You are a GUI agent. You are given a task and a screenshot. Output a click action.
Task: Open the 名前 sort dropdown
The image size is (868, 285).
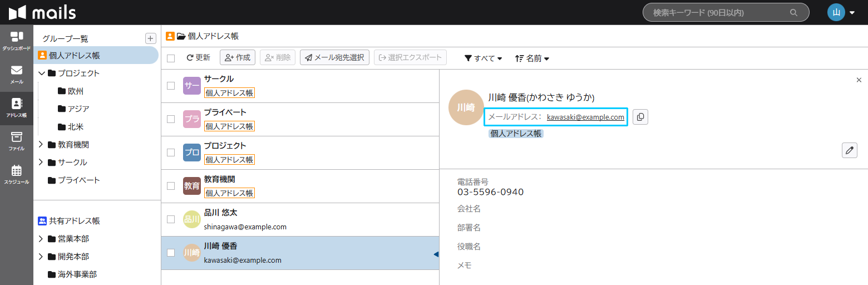pyautogui.click(x=532, y=58)
